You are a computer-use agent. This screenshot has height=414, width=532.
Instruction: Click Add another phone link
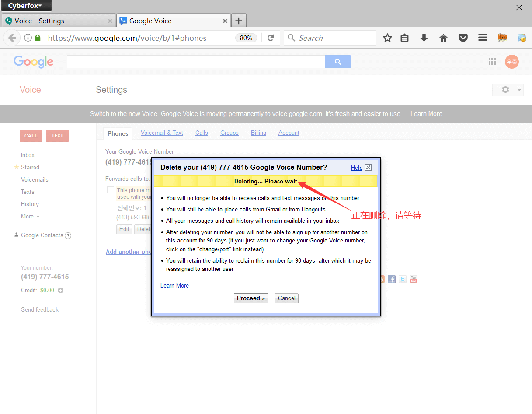coord(129,252)
